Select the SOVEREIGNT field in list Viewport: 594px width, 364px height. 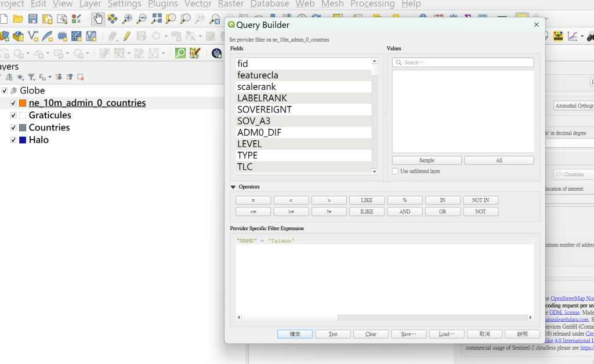point(303,110)
